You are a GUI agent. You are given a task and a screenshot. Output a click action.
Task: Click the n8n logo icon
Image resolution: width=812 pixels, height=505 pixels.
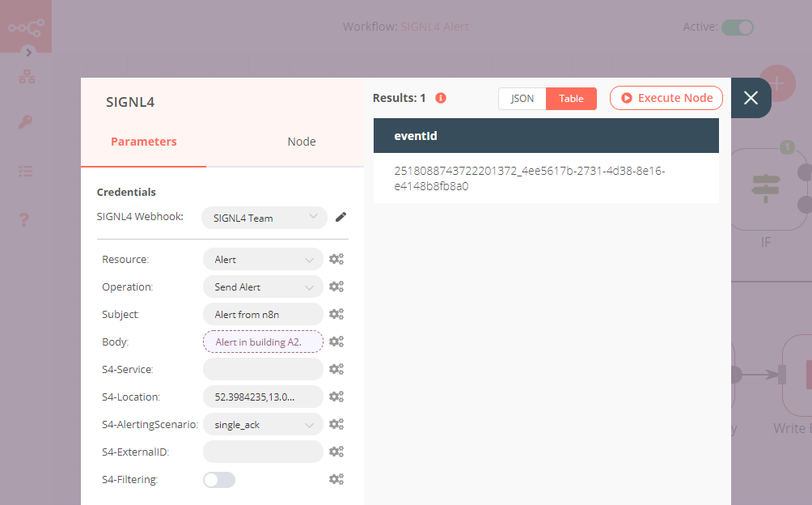click(x=26, y=27)
